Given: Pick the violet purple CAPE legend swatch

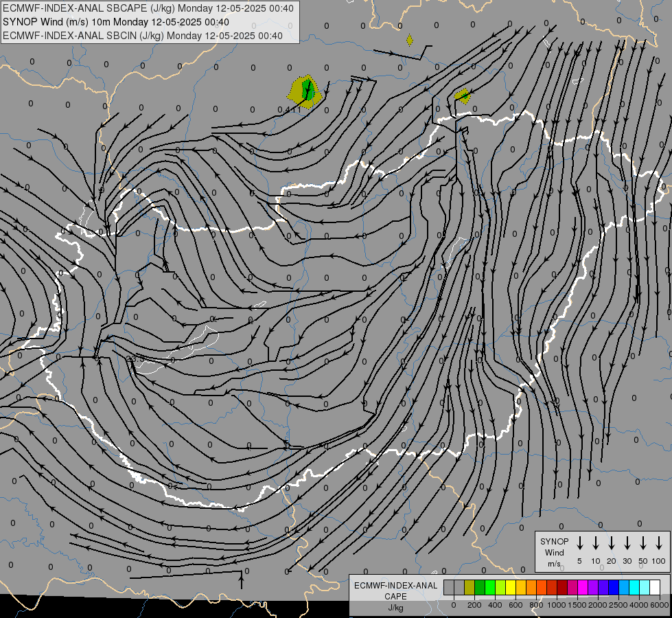Looking at the screenshot, I should pyautogui.click(x=592, y=587).
